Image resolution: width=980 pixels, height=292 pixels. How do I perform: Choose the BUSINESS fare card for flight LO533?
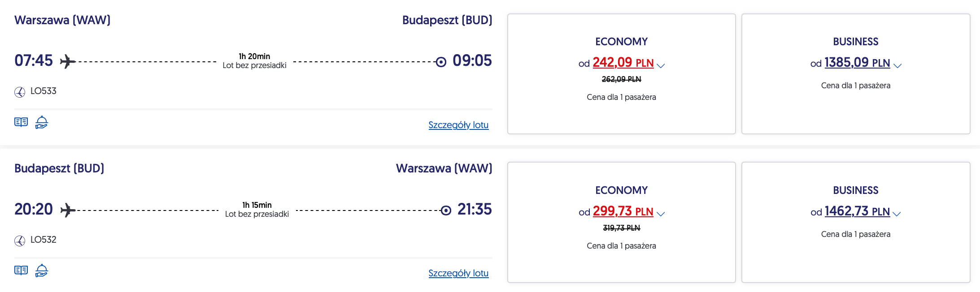(856, 74)
